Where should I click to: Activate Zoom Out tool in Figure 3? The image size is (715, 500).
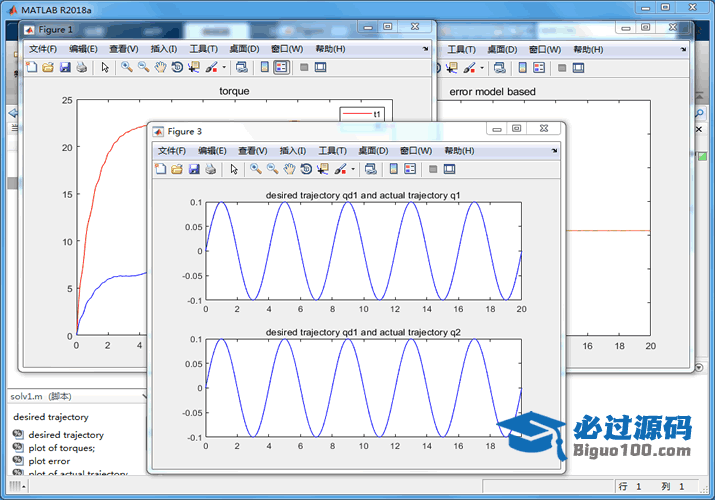[x=273, y=169]
